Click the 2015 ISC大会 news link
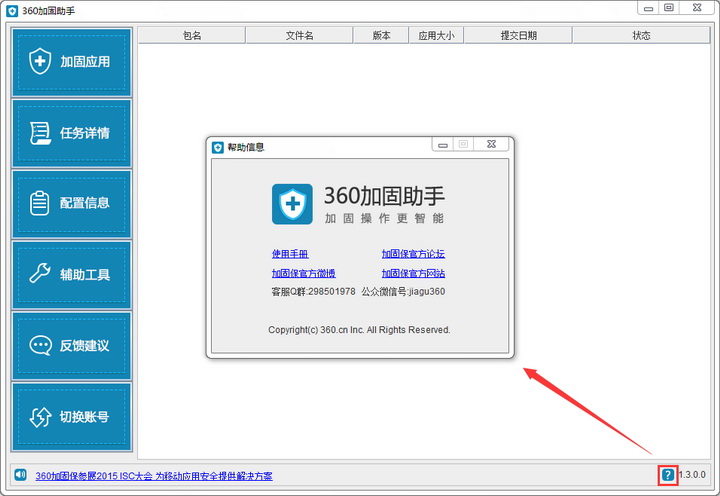This screenshot has width=720, height=496. (x=154, y=476)
